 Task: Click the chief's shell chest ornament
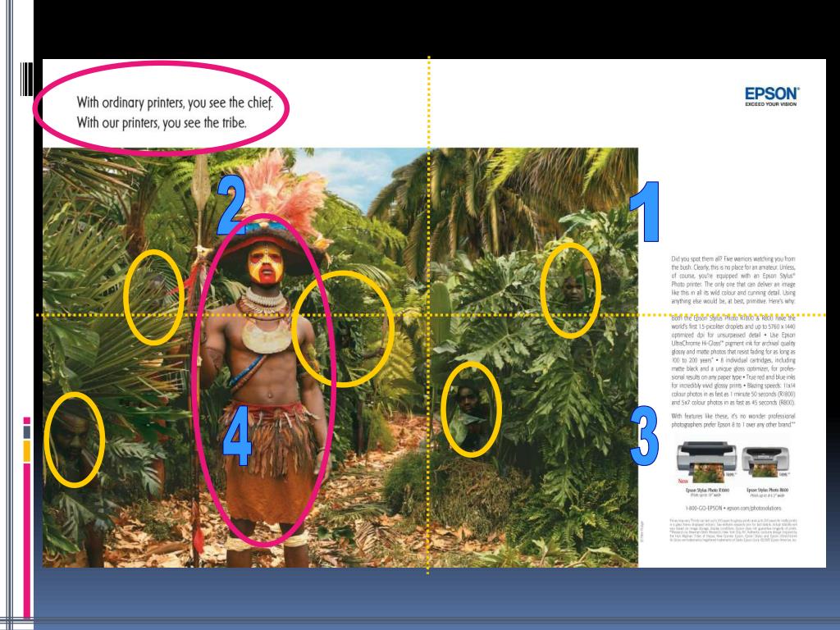pos(266,336)
